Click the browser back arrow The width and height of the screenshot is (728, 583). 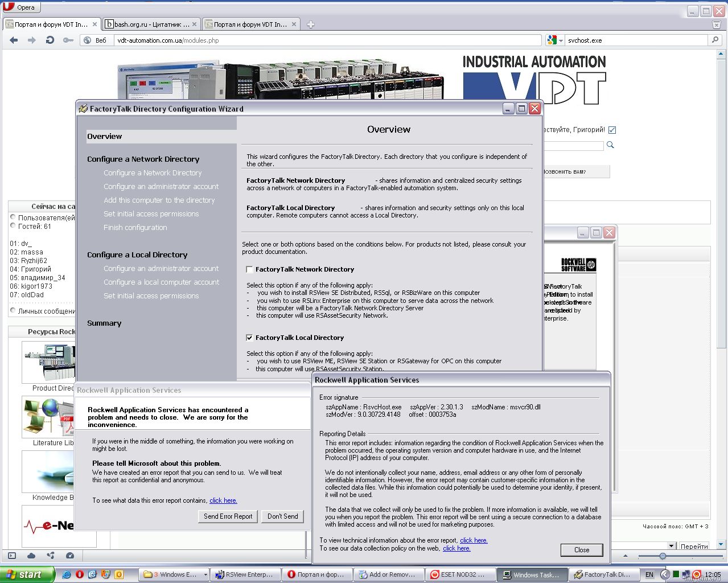coord(14,40)
